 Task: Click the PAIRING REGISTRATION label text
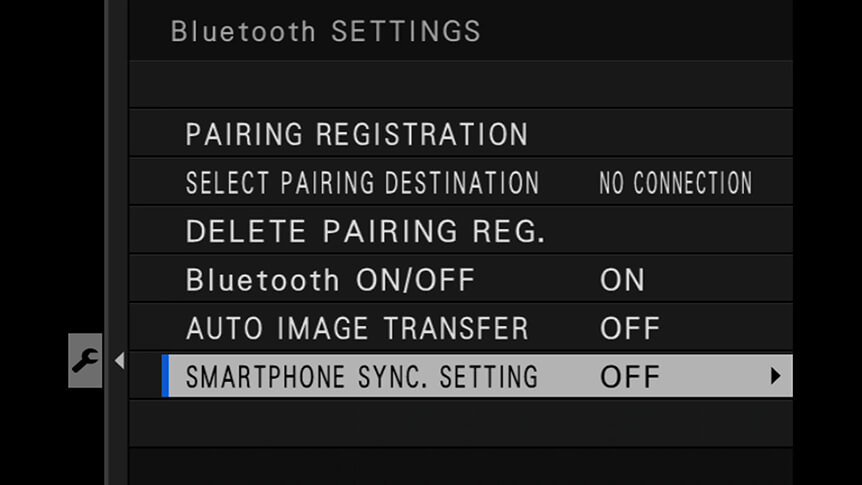coord(357,134)
